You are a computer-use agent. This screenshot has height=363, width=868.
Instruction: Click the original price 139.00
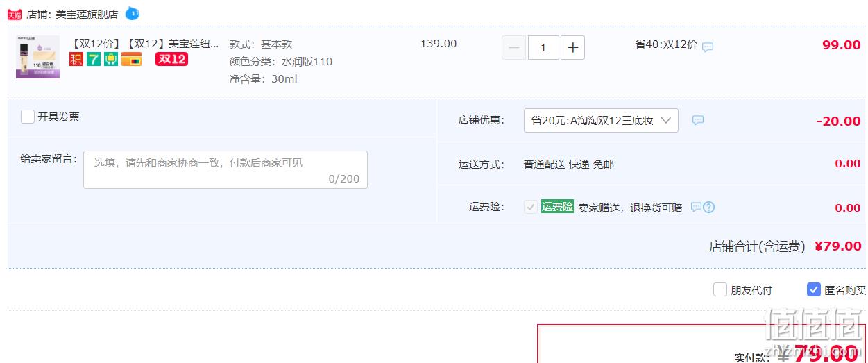pyautogui.click(x=439, y=44)
